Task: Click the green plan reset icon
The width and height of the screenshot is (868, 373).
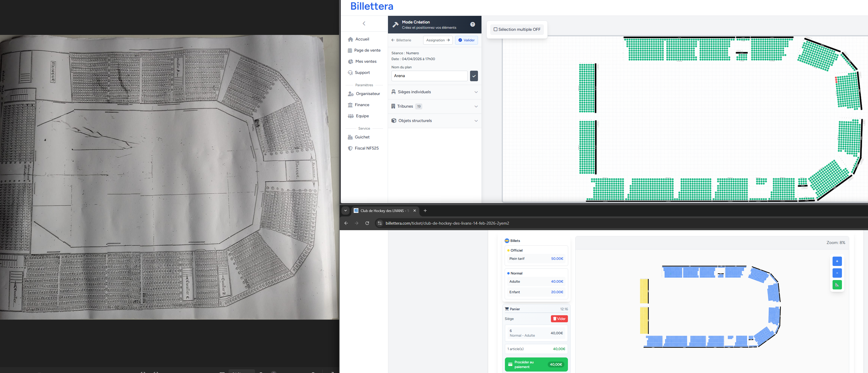Action: tap(837, 285)
